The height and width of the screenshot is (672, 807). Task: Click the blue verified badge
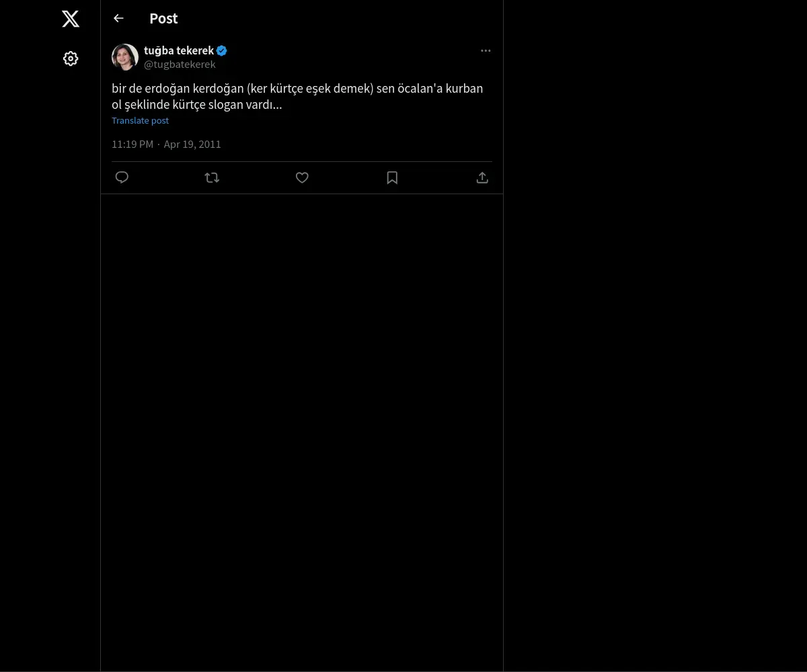point(222,50)
